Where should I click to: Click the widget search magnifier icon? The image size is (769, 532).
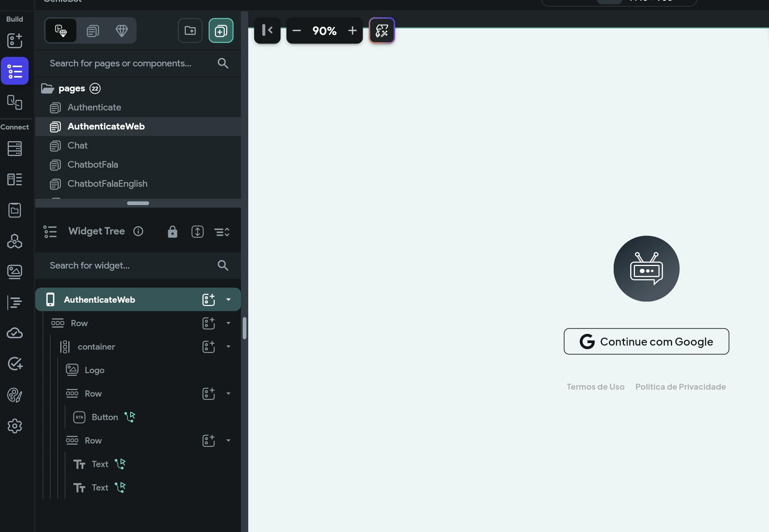tap(223, 266)
